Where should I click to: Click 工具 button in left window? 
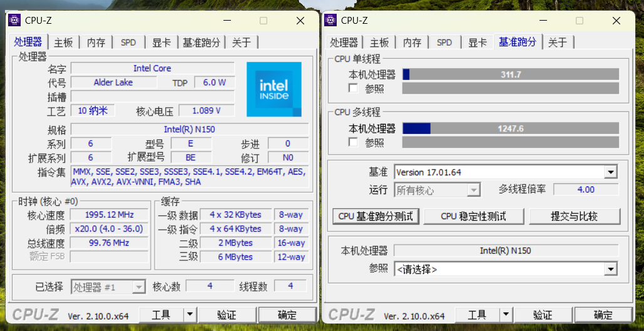(x=161, y=315)
